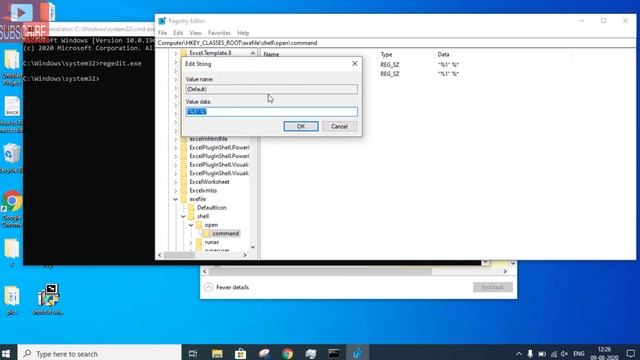
Task: Expand the ExcelWorksheet tree node
Action: point(176,182)
